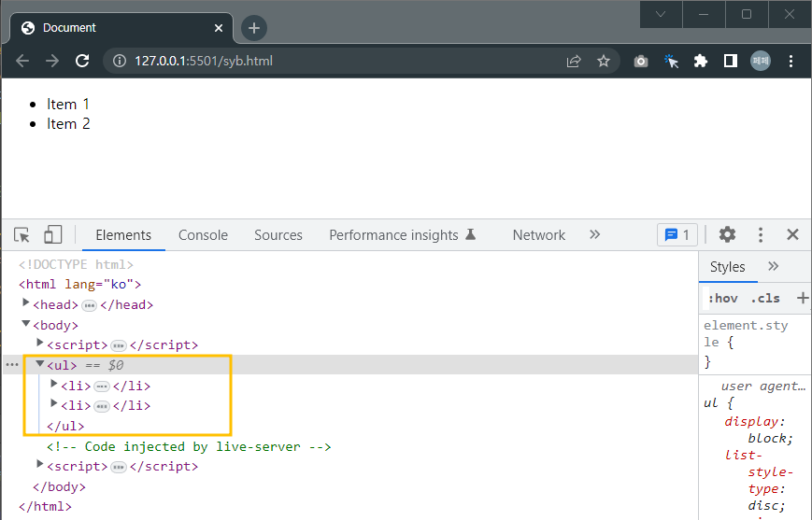Select the closing /body tag
The width and height of the screenshot is (812, 520).
click(x=59, y=487)
